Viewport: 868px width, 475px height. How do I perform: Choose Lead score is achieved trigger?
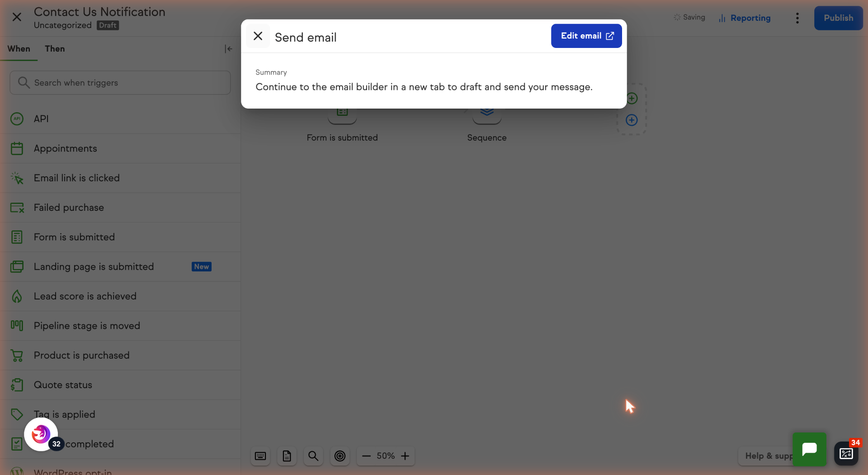click(x=120, y=296)
